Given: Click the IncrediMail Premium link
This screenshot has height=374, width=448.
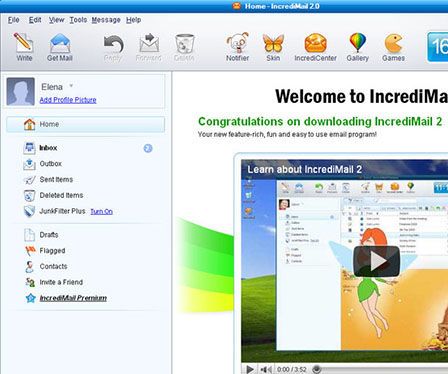Looking at the screenshot, I should pos(73,298).
